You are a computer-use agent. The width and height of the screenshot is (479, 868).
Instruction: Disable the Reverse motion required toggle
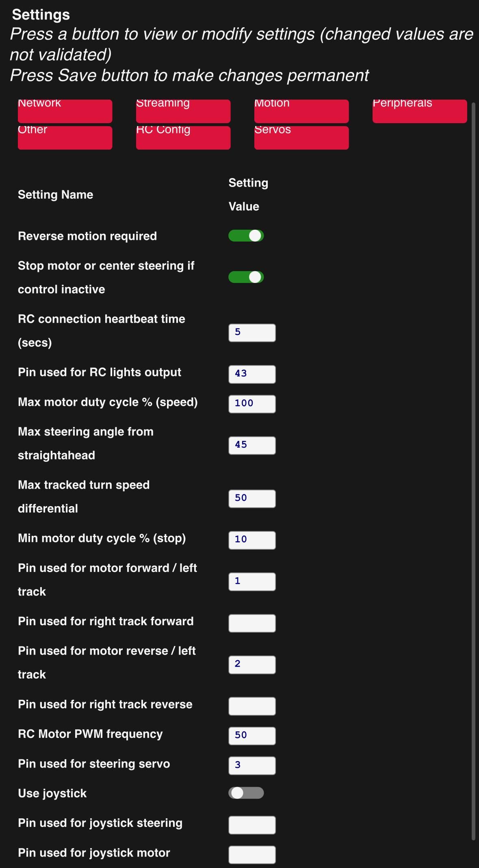point(246,236)
